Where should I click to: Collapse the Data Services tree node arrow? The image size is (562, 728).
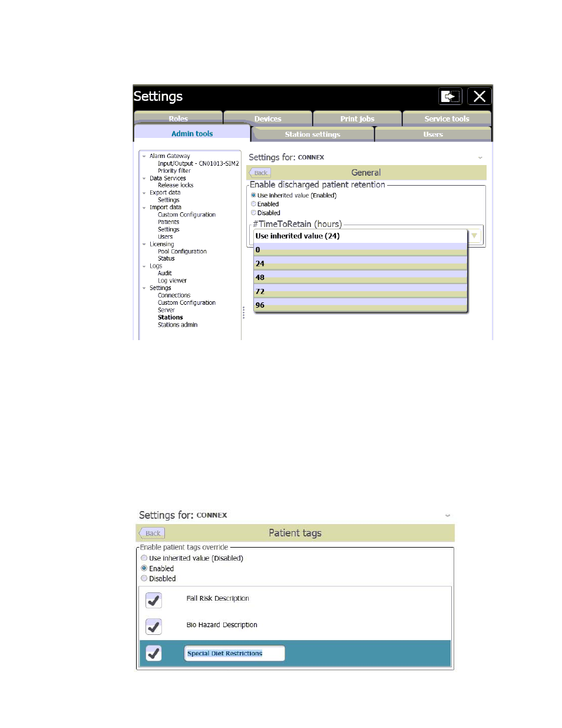(144, 178)
